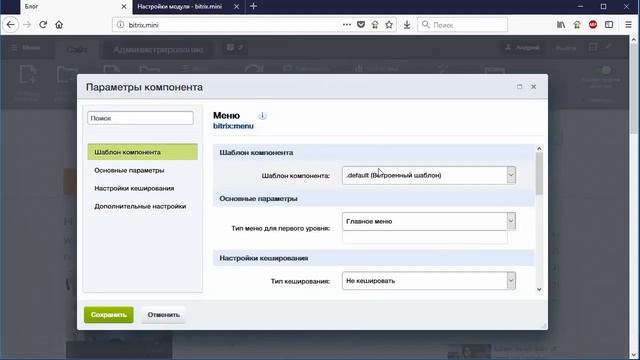Click scroll-up arrow of dialog parameters list
Screen dimensions: 640x360
(539, 149)
